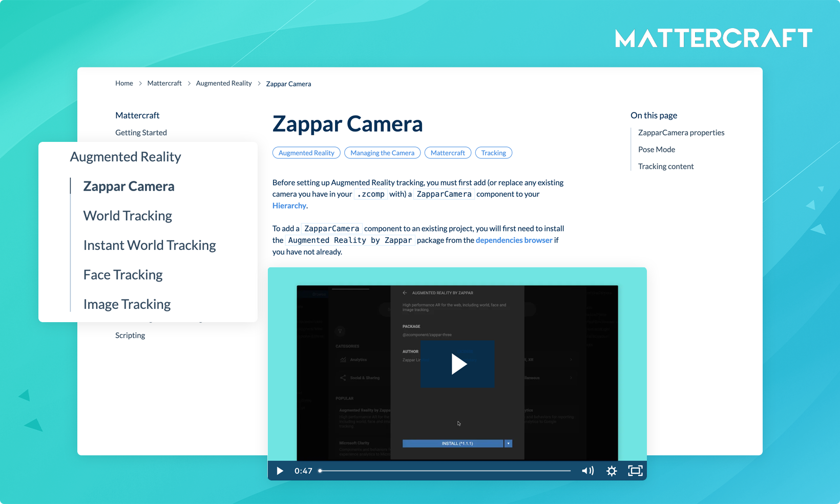This screenshot has width=840, height=504.
Task: Open the Augmented Reality breadcrumb link
Action: [224, 83]
